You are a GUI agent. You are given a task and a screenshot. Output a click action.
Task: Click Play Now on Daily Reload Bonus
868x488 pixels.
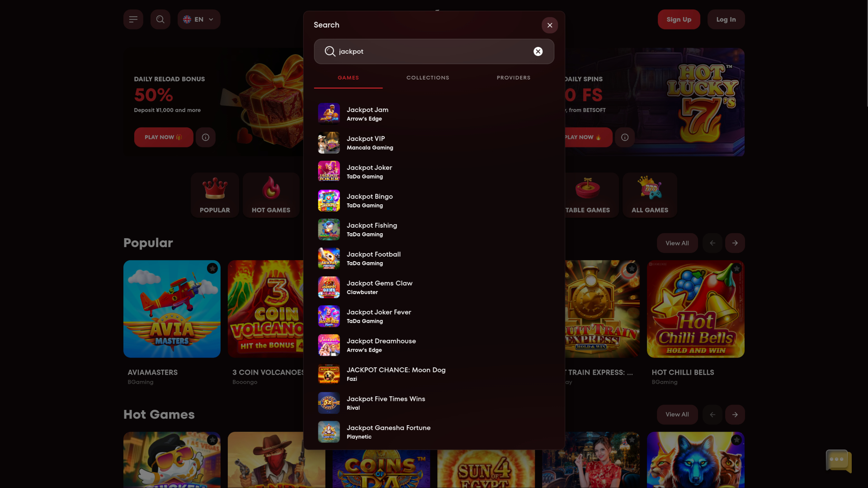[164, 137]
